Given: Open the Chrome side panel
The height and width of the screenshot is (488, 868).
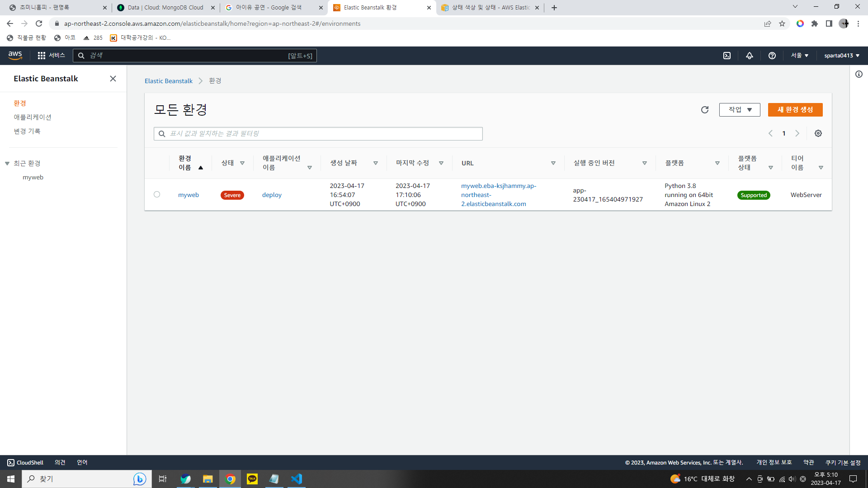Looking at the screenshot, I should click(829, 23).
